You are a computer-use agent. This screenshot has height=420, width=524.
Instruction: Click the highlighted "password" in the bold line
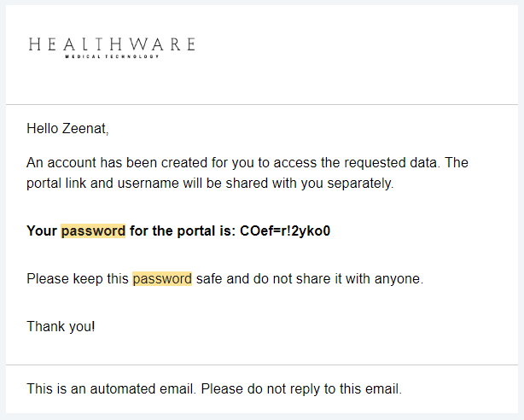(x=93, y=230)
